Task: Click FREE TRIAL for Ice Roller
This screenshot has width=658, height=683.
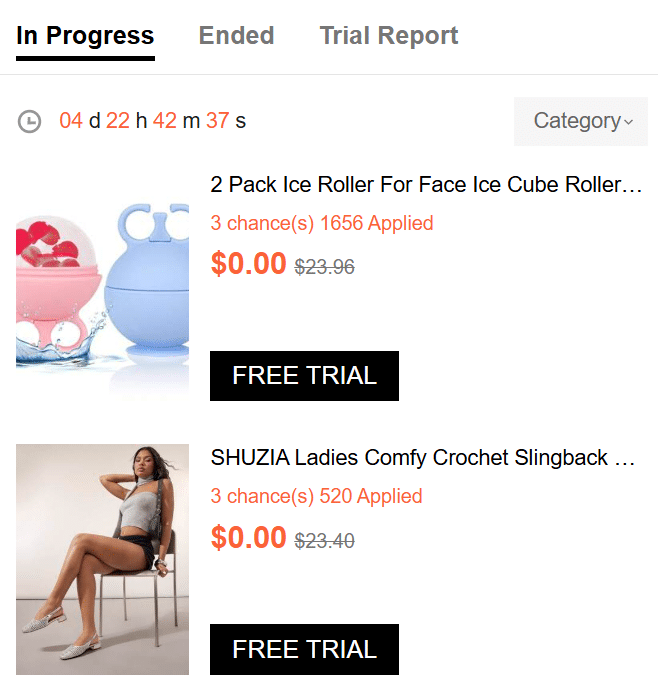Action: coord(304,376)
